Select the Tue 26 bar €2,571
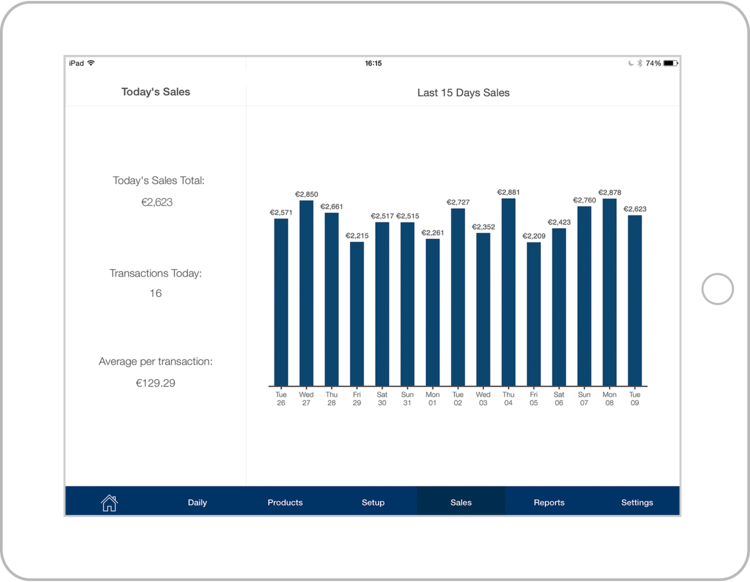Viewport: 750px width, 582px height. [x=281, y=302]
